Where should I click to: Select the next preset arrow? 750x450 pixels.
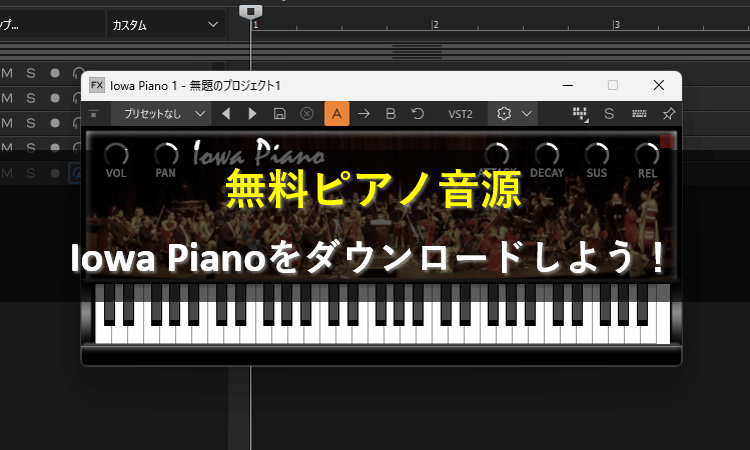point(252,114)
